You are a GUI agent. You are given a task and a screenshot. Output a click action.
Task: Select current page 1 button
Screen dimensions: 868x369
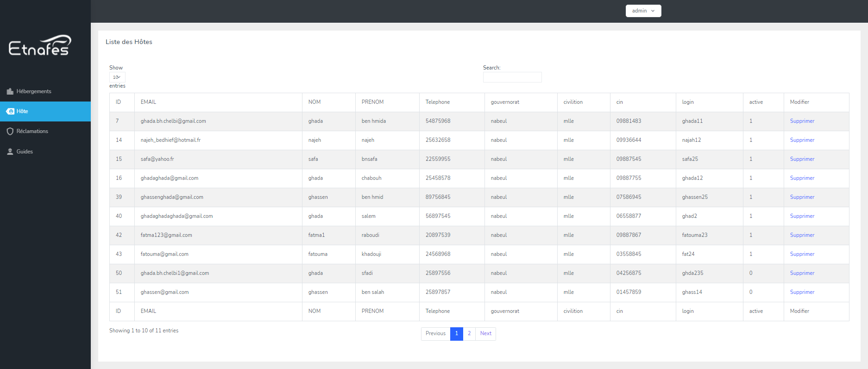pos(456,334)
